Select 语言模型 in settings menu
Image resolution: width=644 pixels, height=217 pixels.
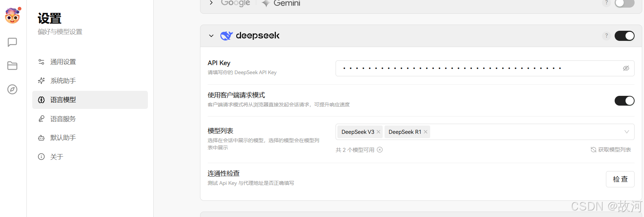point(90,100)
